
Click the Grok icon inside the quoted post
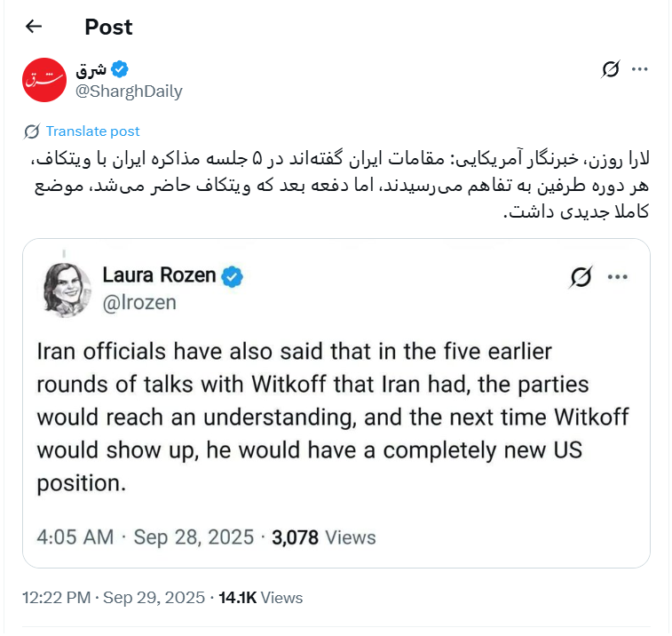point(581,277)
